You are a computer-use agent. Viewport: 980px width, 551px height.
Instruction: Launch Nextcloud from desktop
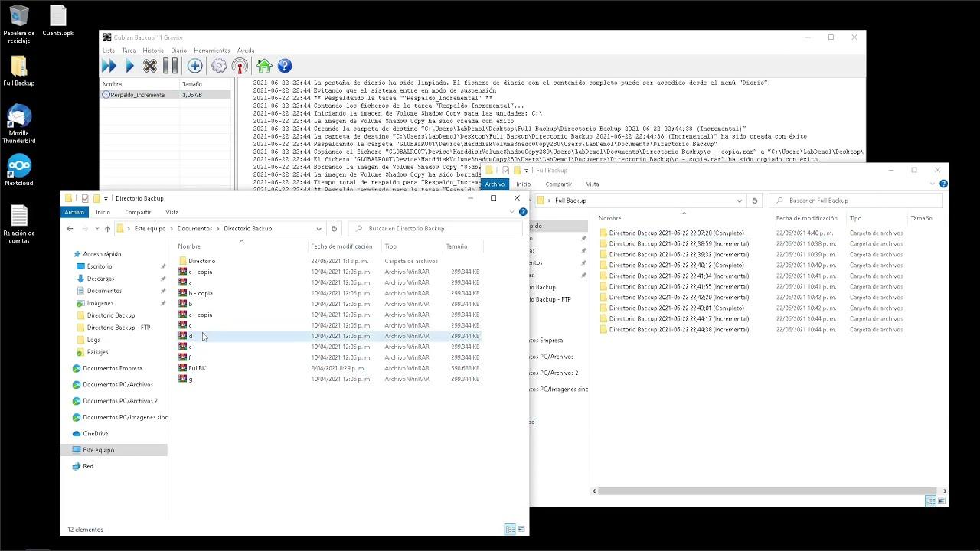pyautogui.click(x=18, y=170)
